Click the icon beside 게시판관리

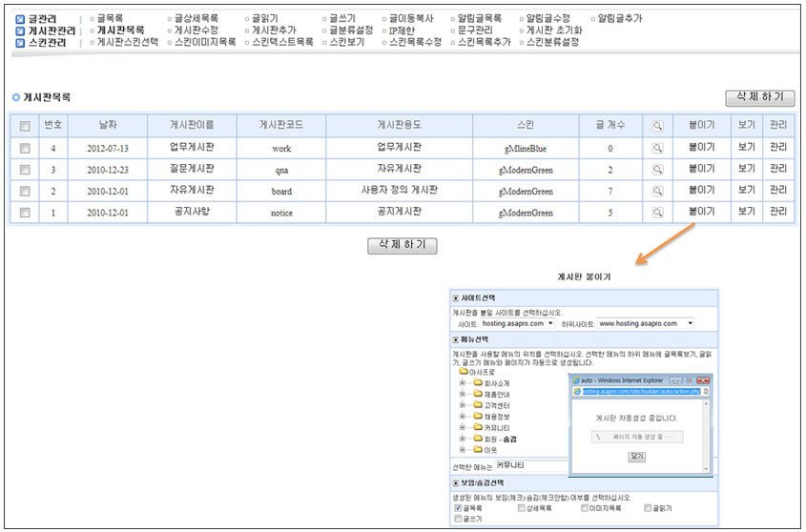20,31
